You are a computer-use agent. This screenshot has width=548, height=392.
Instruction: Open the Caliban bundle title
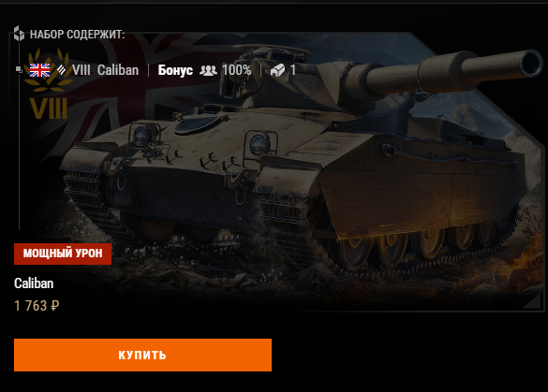[x=34, y=283]
